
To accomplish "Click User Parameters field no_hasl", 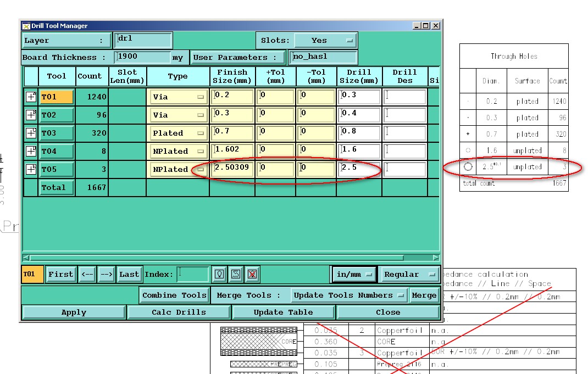I will coord(324,57).
